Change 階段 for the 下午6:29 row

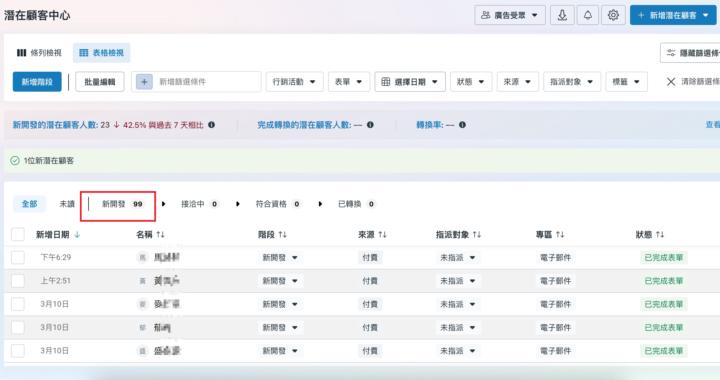click(x=280, y=257)
